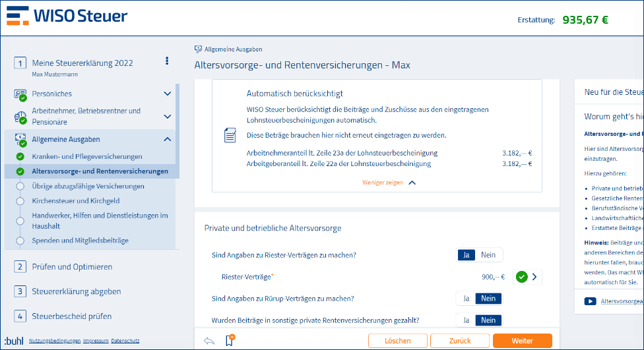
Task: Click the Automatisch berücksichtigt heading
Action: pyautogui.click(x=294, y=94)
